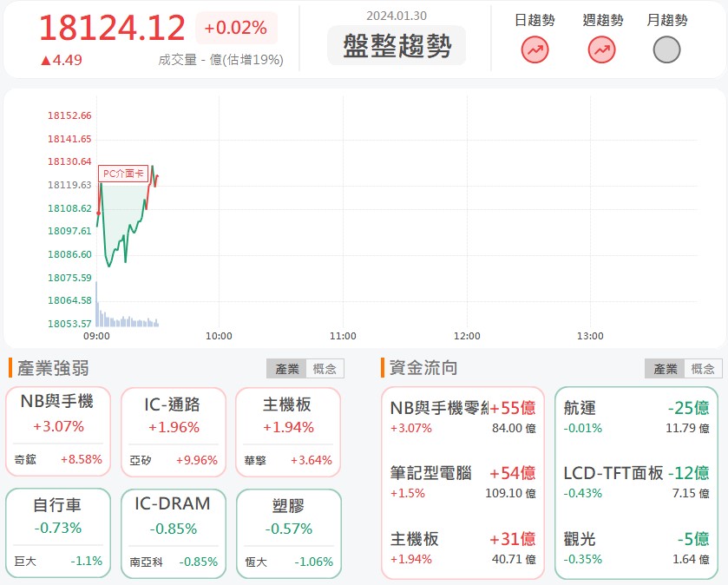Image resolution: width=728 pixels, height=585 pixels.
Task: Click 航運 -25億 fund outflow row
Action: [x=636, y=417]
